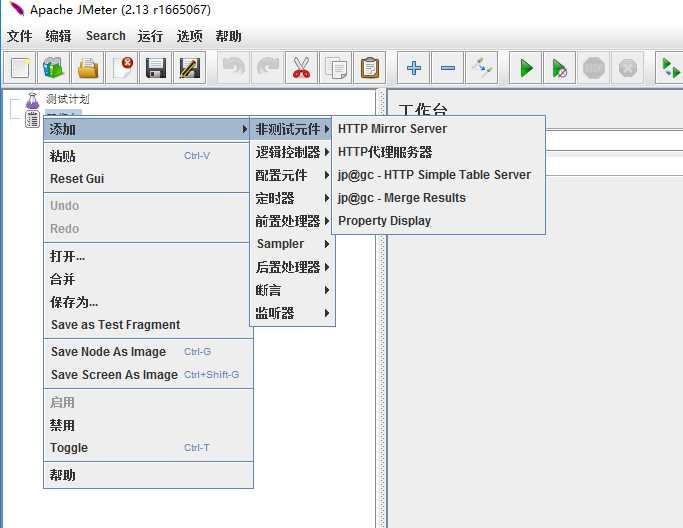This screenshot has width=683, height=528.
Task: Select Reset Gui in context menu
Action: click(x=148, y=179)
